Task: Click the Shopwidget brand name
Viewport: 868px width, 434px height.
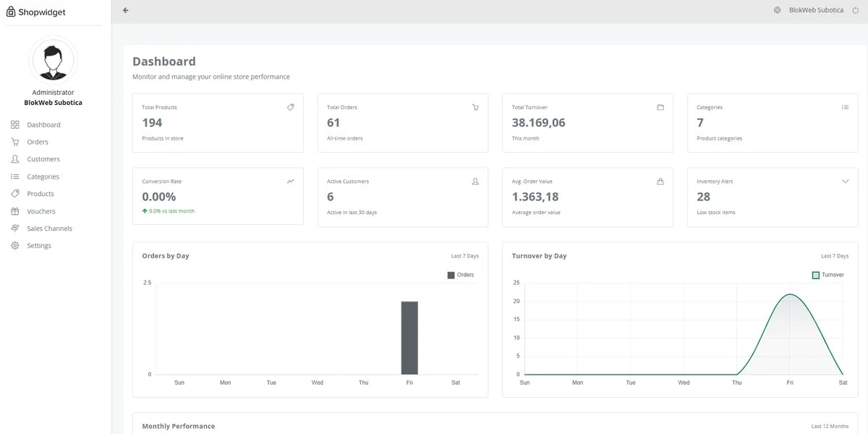Action: coord(42,12)
